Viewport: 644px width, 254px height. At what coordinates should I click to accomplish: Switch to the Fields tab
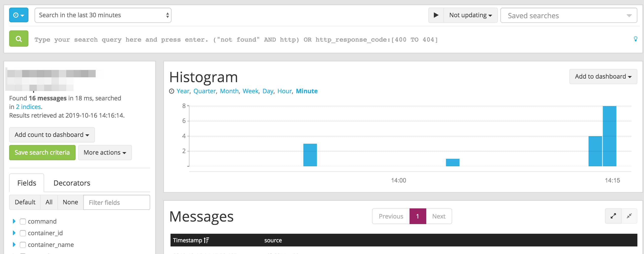pyautogui.click(x=27, y=183)
